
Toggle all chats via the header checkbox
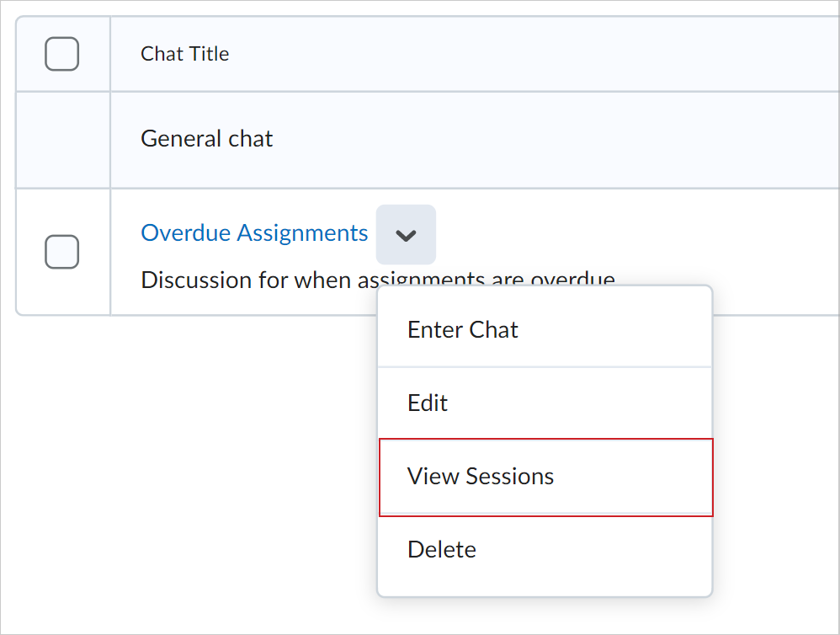[61, 54]
